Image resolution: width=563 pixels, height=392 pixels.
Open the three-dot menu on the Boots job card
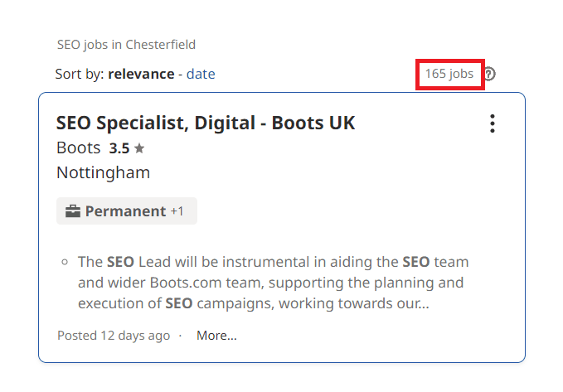(x=493, y=123)
